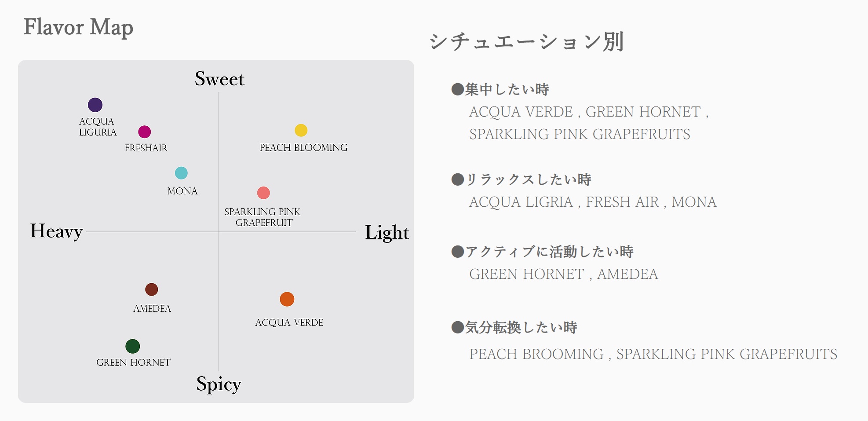
Task: Click the purple ACQUA LIGURIA dot
Action: (95, 105)
